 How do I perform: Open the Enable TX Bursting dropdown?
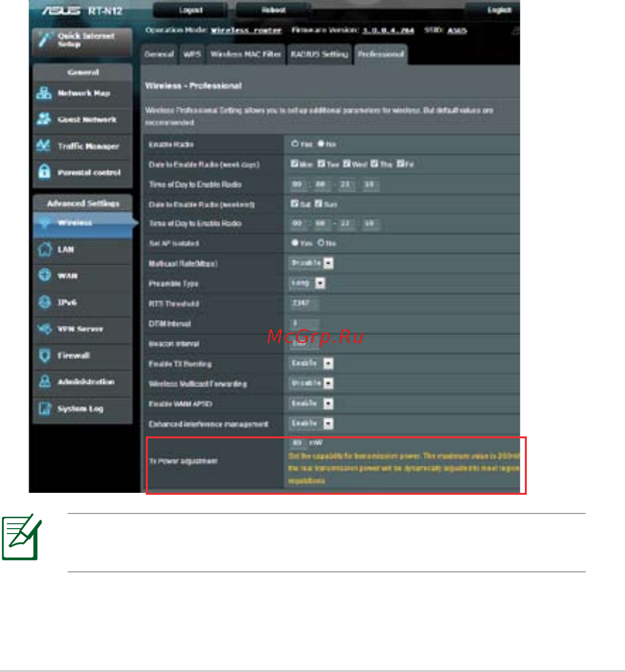pyautogui.click(x=311, y=363)
